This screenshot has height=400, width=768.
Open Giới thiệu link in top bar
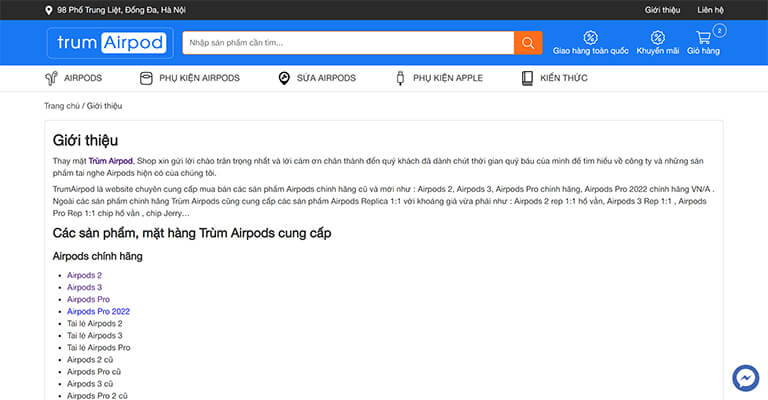(x=662, y=10)
